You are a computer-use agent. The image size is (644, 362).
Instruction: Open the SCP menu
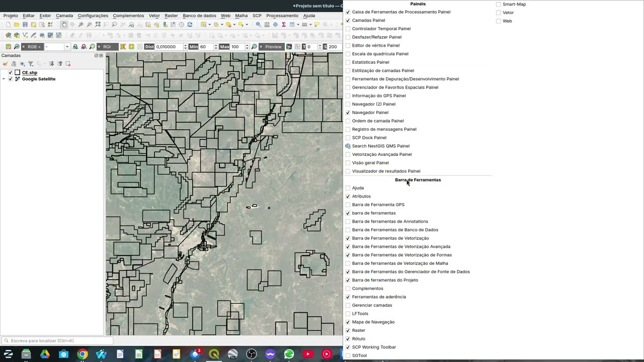257,16
